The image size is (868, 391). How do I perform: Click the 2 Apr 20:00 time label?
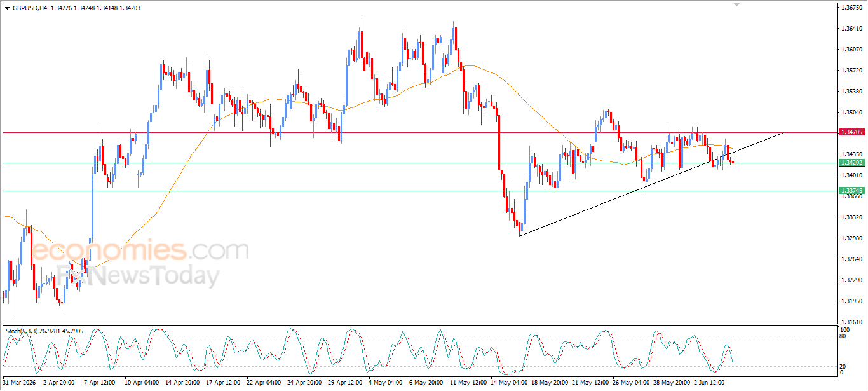tap(60, 383)
